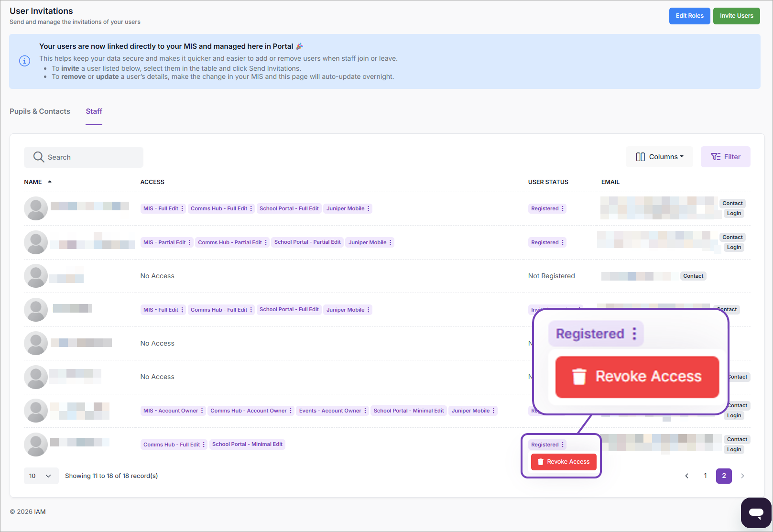Image resolution: width=773 pixels, height=532 pixels.
Task: Switch to the Pupils & Contacts tab
Action: (x=40, y=111)
